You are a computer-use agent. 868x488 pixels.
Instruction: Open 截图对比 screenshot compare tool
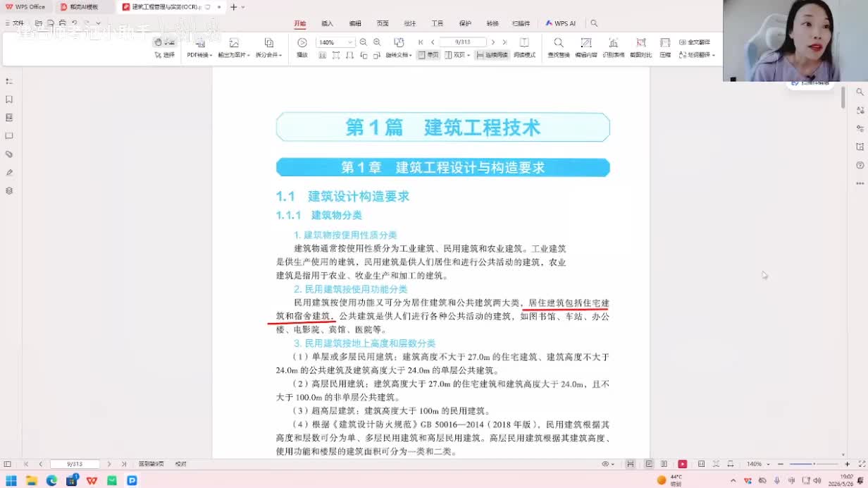click(641, 48)
